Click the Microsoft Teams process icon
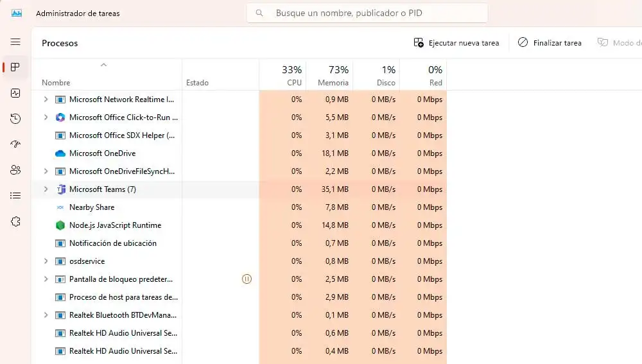Image resolution: width=642 pixels, height=364 pixels. tap(60, 189)
